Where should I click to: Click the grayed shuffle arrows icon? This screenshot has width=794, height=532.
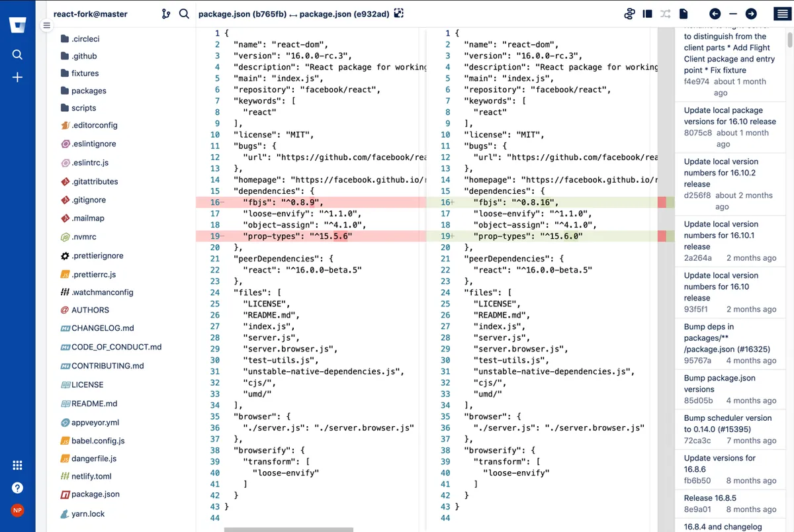pyautogui.click(x=666, y=14)
